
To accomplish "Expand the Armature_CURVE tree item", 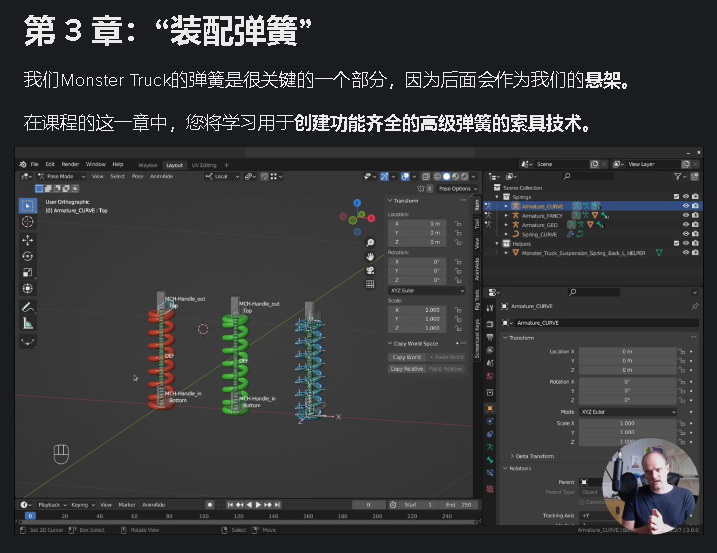I will coord(506,206).
